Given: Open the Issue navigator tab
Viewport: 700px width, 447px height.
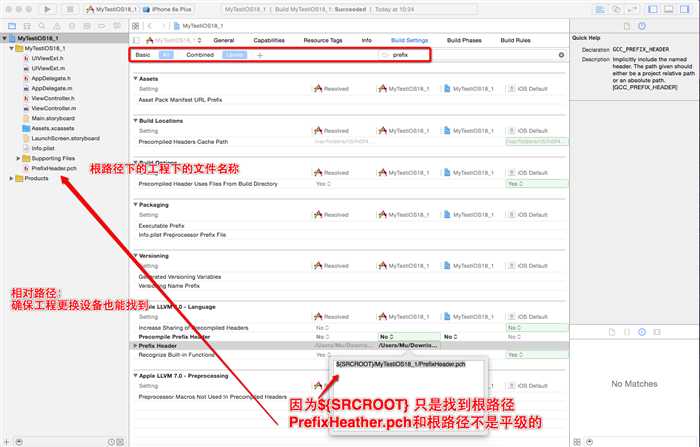Looking at the screenshot, I should coord(57,26).
